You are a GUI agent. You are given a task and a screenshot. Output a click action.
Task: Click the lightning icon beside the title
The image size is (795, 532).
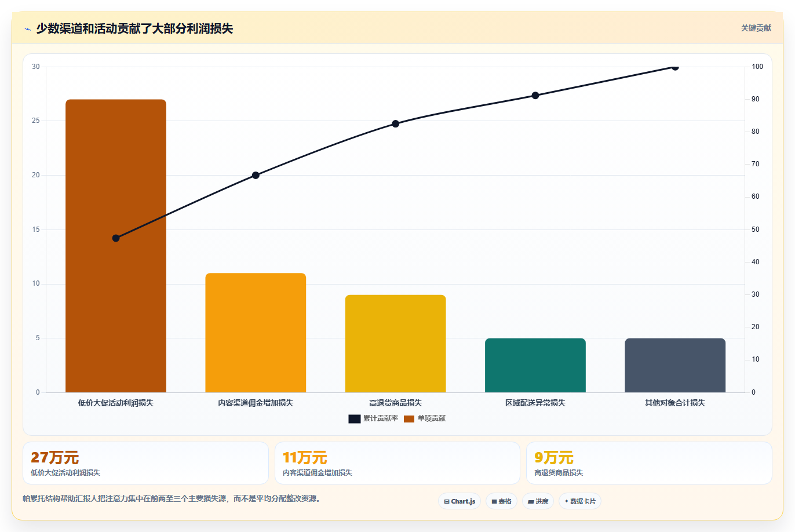27,29
